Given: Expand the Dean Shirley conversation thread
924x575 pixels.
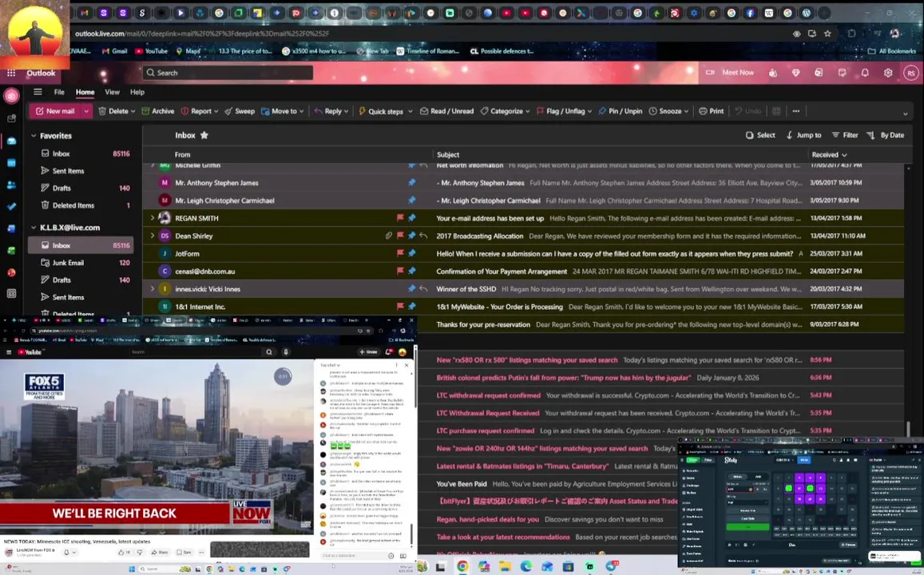Looking at the screenshot, I should 152,236.
